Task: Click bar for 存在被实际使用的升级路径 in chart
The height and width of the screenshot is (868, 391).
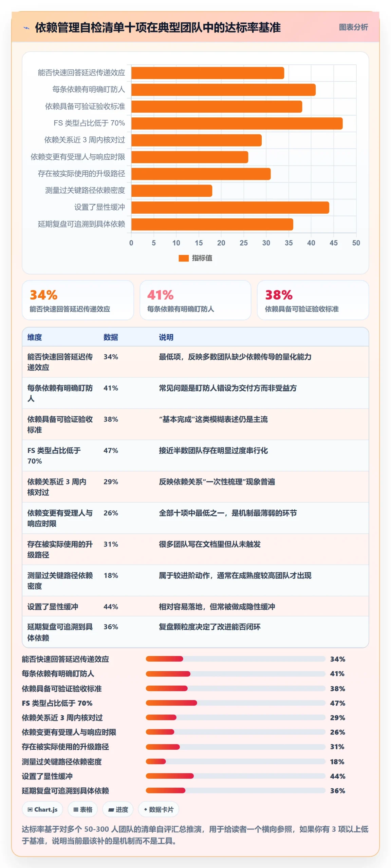Action: (x=201, y=174)
